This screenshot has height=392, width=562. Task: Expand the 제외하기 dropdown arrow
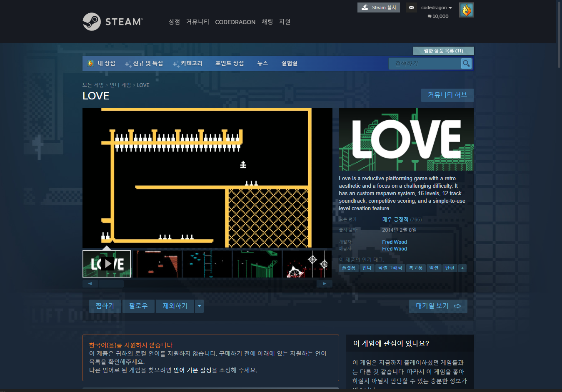[x=200, y=306]
